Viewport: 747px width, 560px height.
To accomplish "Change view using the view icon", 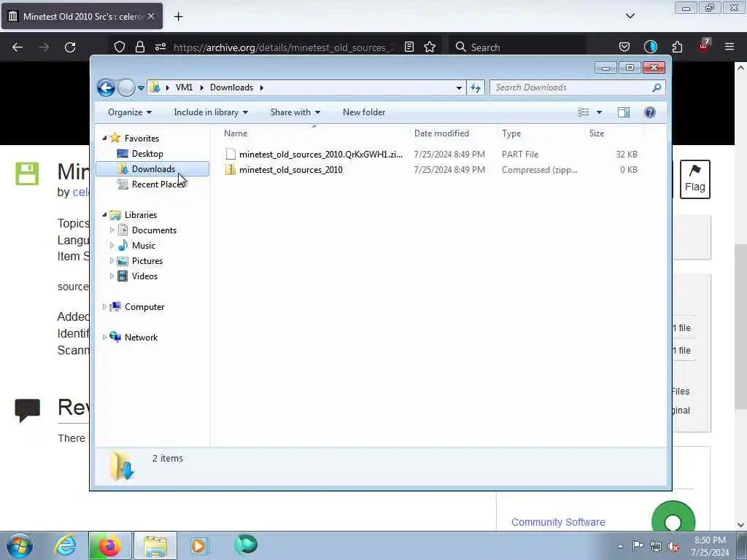I will click(584, 112).
